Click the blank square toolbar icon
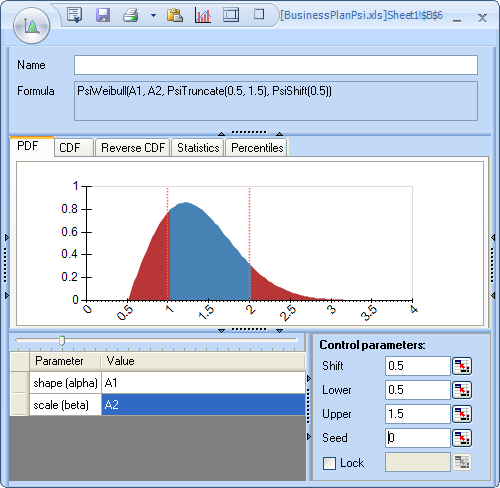The image size is (500, 488). 259,14
